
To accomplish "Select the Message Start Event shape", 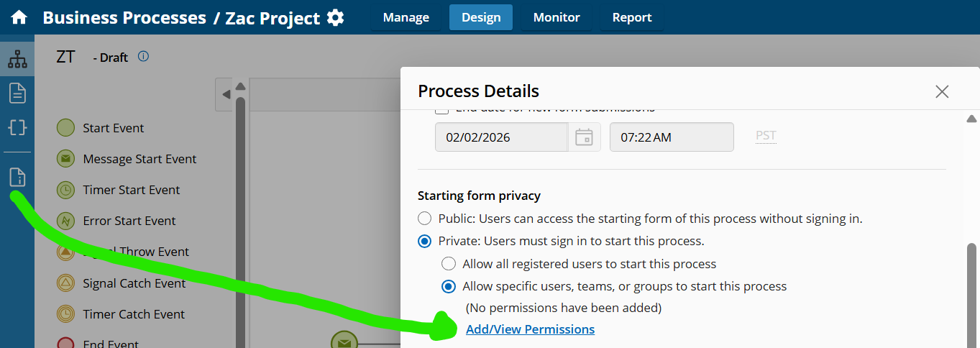I will 66,159.
